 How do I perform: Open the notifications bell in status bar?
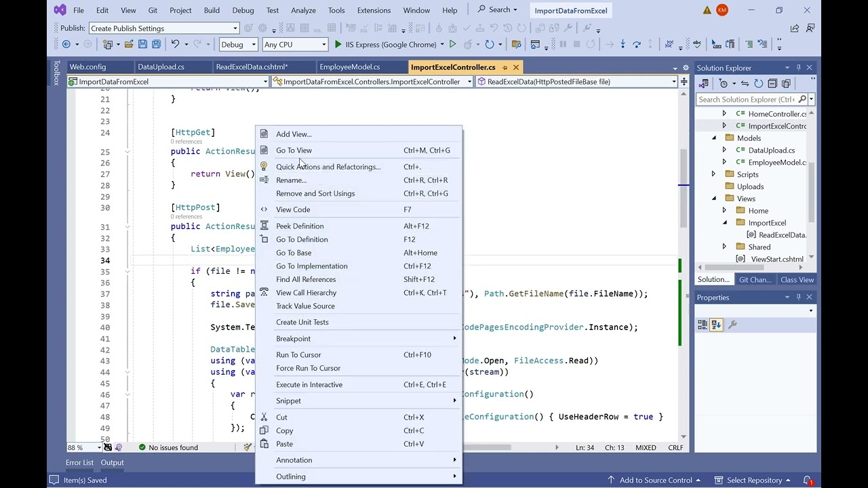tap(807, 480)
